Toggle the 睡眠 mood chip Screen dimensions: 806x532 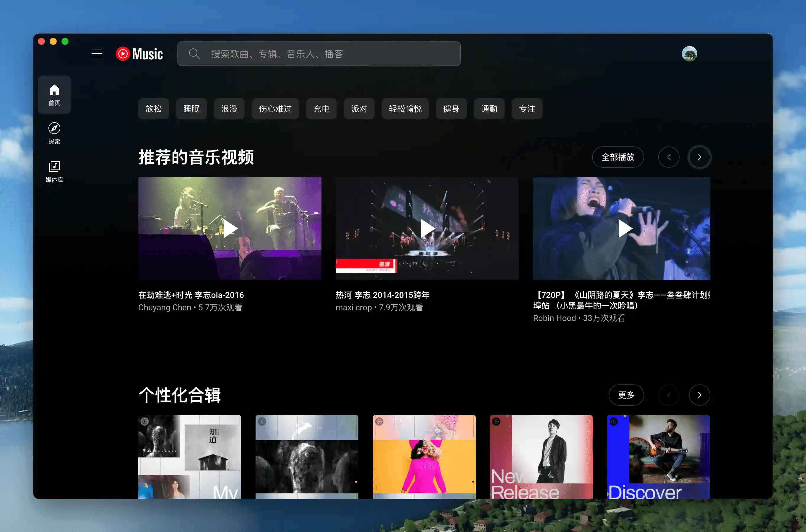coord(191,109)
